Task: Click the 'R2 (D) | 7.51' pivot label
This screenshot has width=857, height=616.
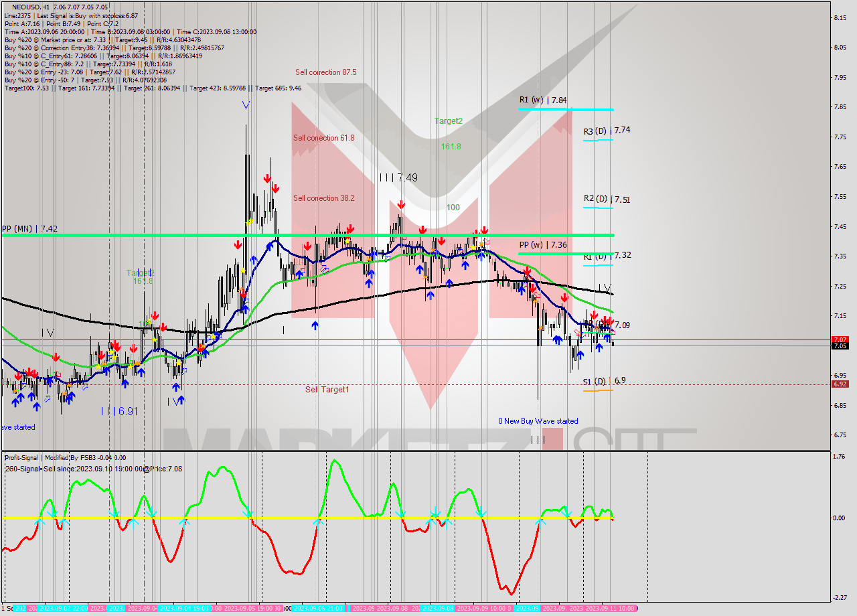Action: click(607, 199)
